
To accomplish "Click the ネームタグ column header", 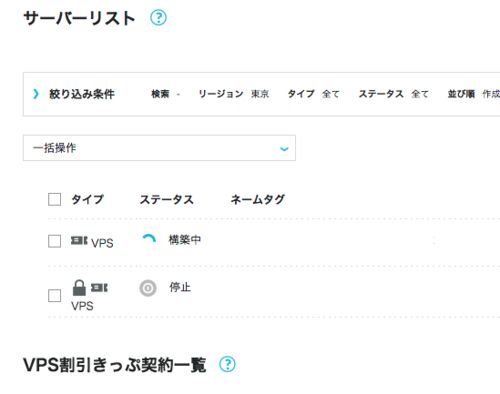I will pyautogui.click(x=257, y=200).
